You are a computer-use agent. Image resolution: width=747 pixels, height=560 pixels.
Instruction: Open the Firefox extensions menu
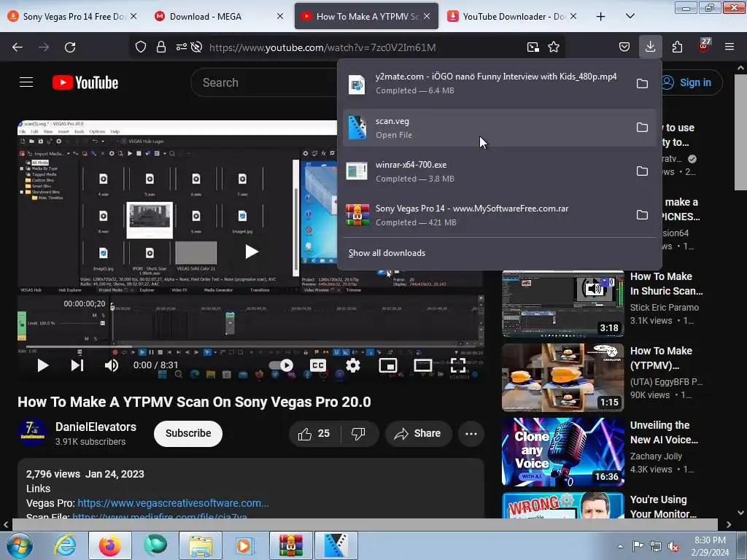[x=677, y=47]
